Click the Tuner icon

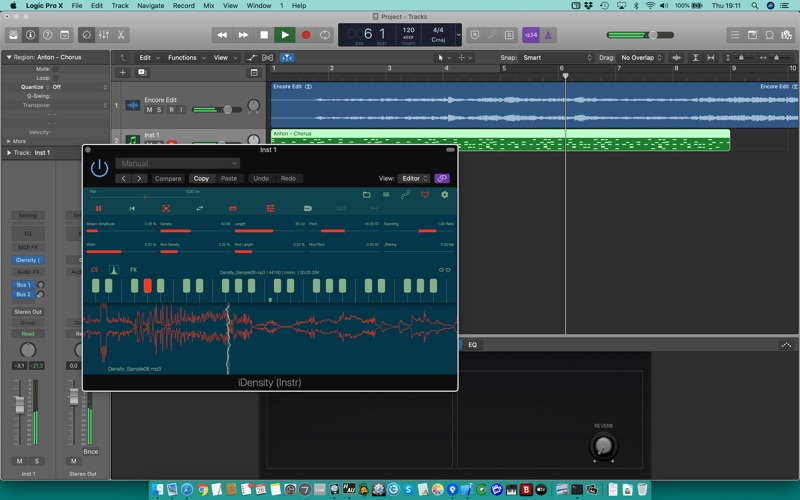[x=492, y=35]
